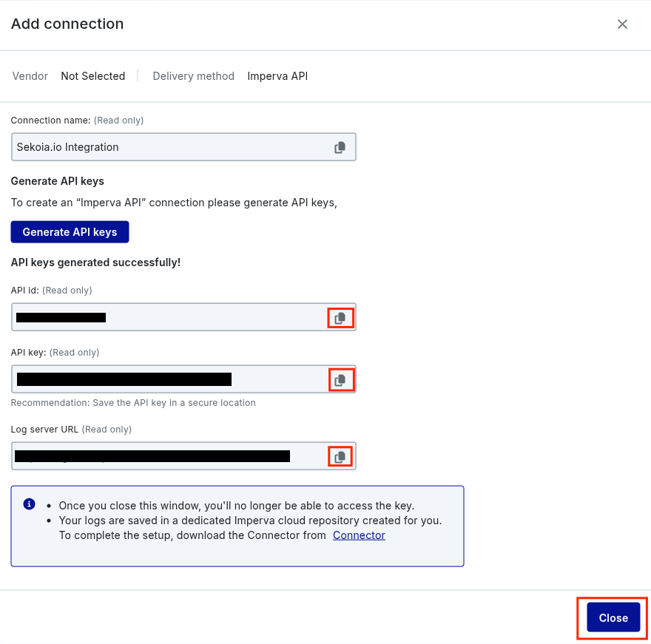The height and width of the screenshot is (644, 651).
Task: Copy the Log server URL
Action: [x=340, y=457]
